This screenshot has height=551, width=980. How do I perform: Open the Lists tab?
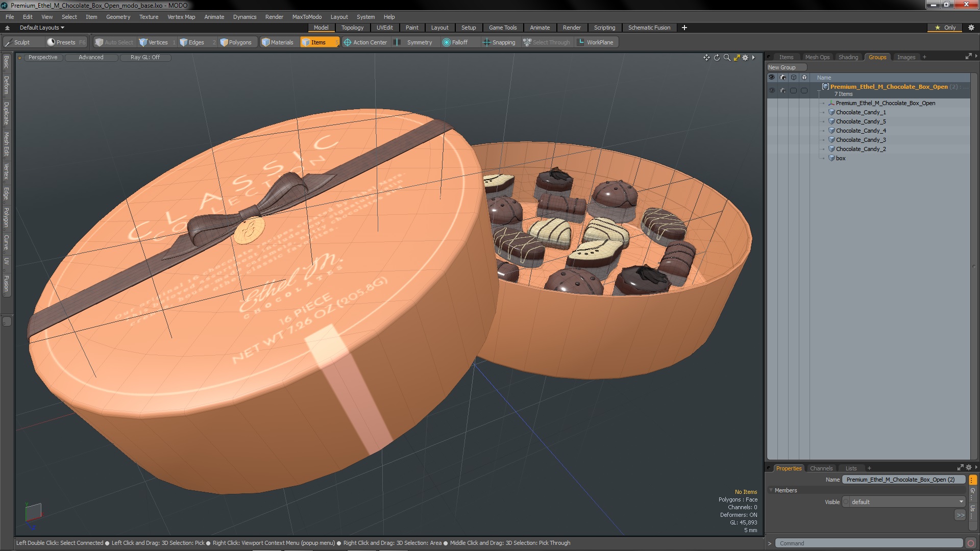pyautogui.click(x=851, y=468)
